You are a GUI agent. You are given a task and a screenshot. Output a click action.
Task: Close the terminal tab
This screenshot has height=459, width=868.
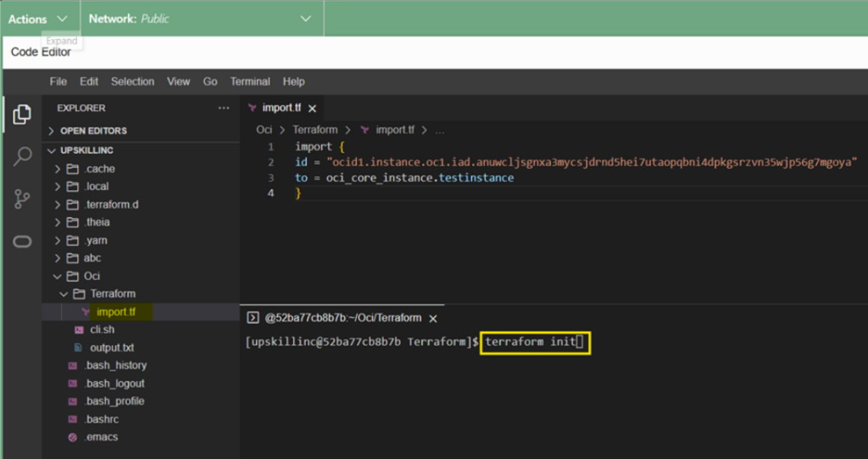433,318
